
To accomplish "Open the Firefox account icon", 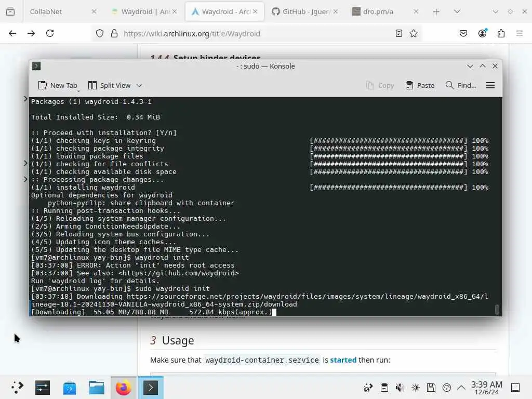I will 483,33.
